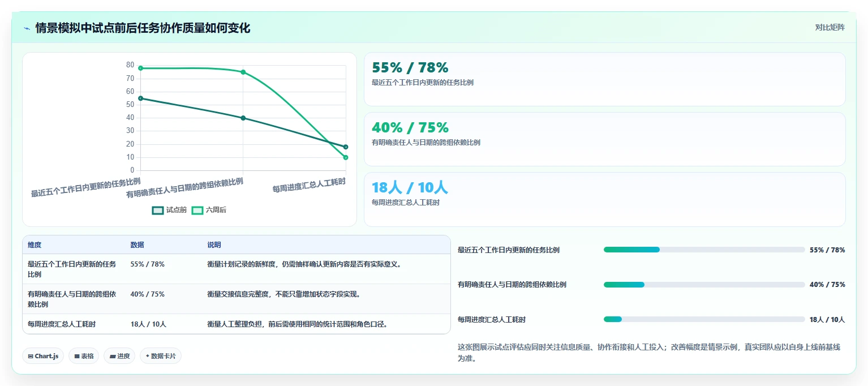The width and height of the screenshot is (868, 386).
Task: Click the 维度 column header
Action: (35, 245)
